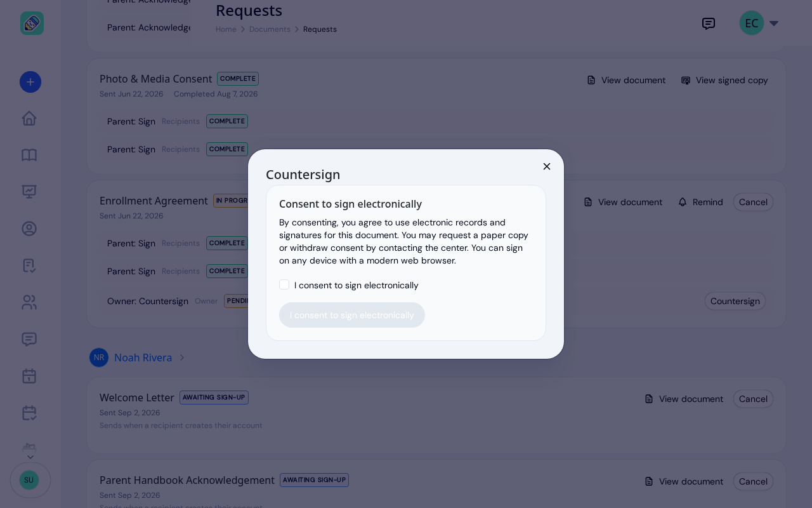Click the SU user avatar

pos(29,480)
